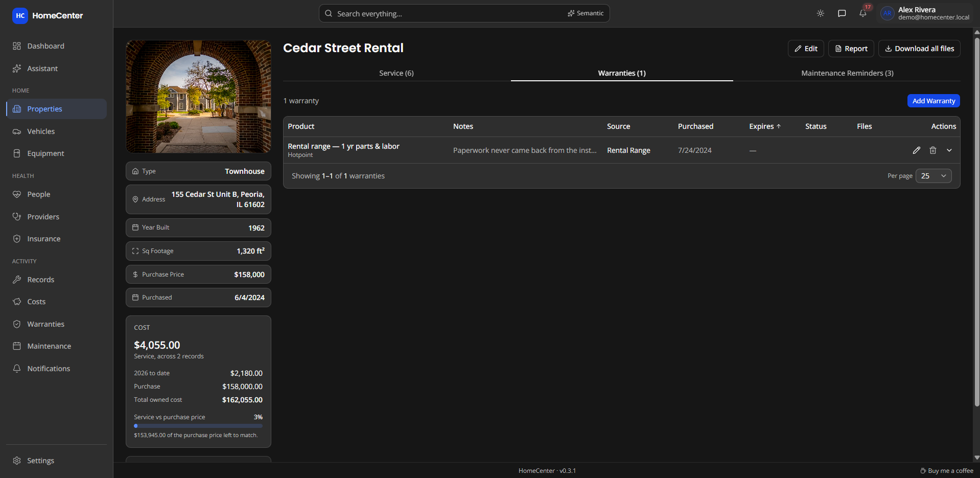Image resolution: width=980 pixels, height=478 pixels.
Task: Sort by the Expires column header
Action: 765,126
